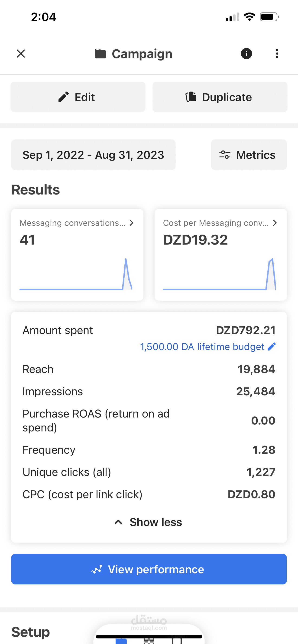Tap the Results section heading
The width and height of the screenshot is (298, 644).
coord(36,190)
